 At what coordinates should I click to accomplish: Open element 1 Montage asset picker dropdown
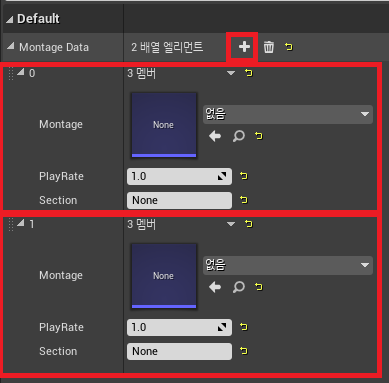[288, 265]
